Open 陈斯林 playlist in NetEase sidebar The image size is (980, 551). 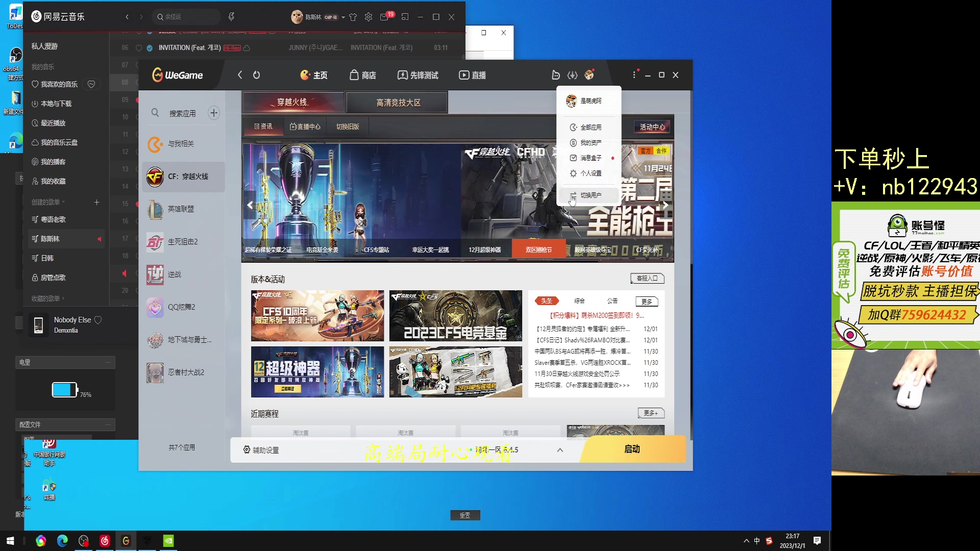click(66, 239)
